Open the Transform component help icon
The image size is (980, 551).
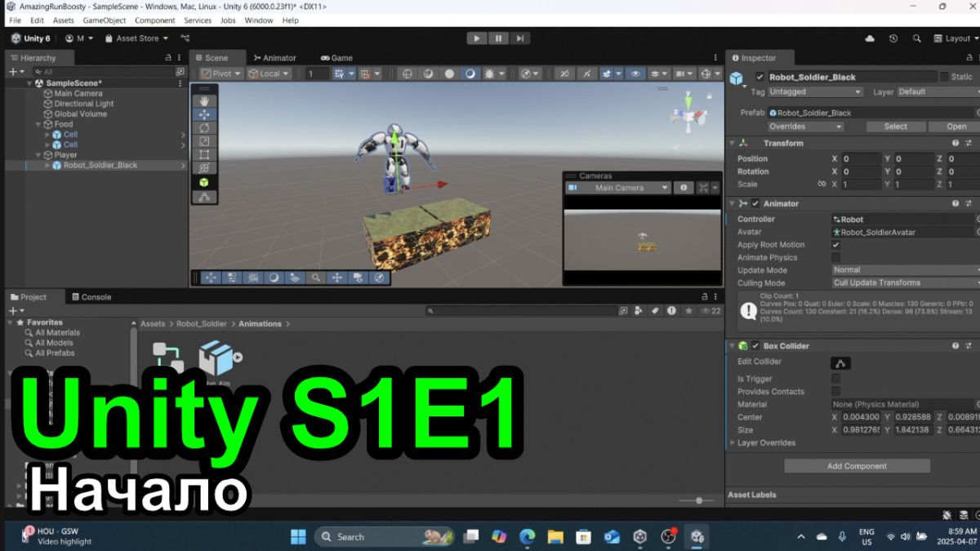click(955, 143)
